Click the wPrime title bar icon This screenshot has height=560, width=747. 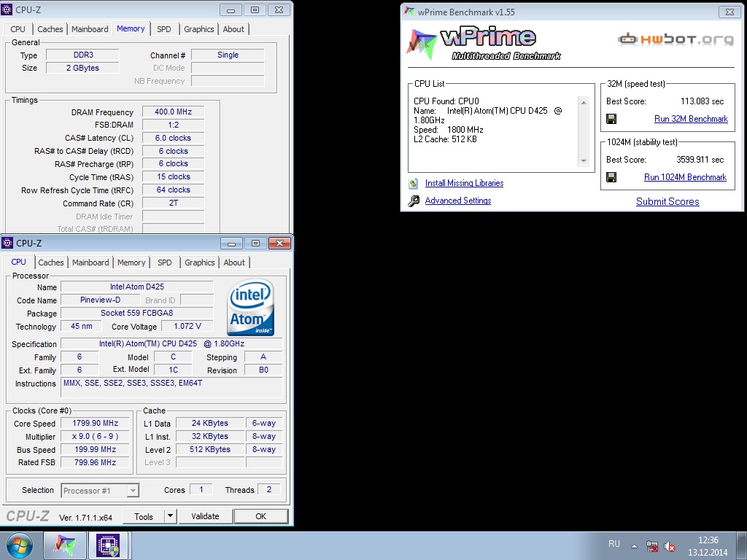point(409,12)
